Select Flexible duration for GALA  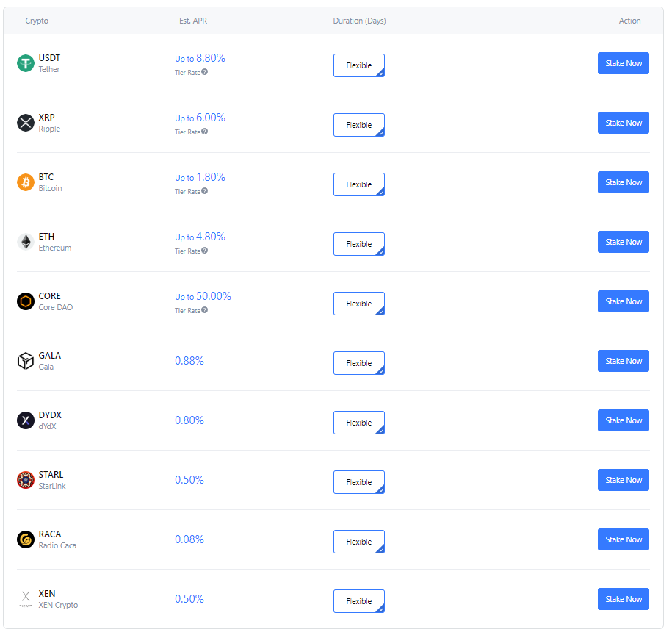[359, 363]
